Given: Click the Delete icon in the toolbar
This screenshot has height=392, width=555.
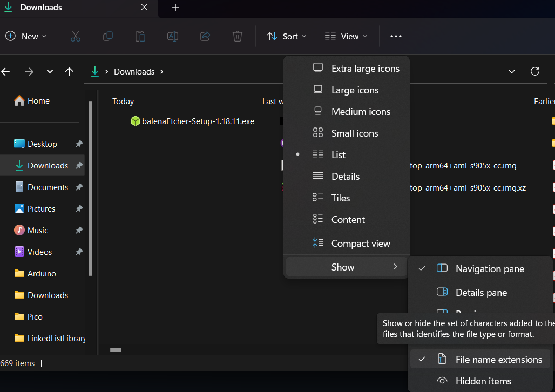Looking at the screenshot, I should 237,36.
